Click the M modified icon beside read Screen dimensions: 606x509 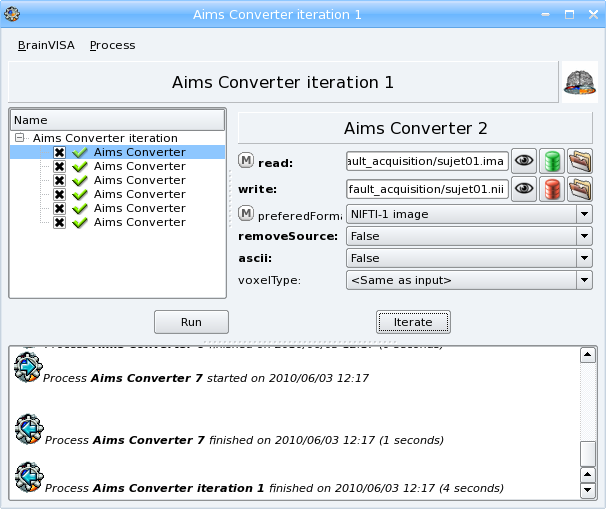tap(246, 161)
